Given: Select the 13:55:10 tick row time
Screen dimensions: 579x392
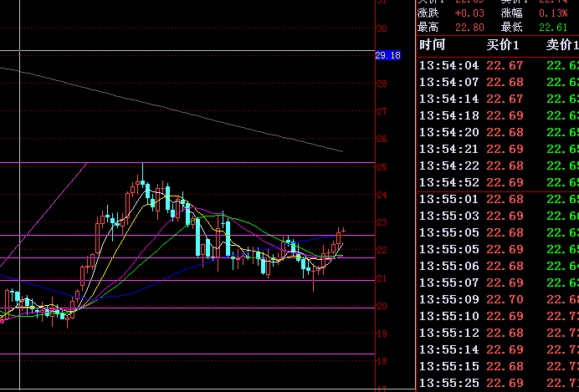Looking at the screenshot, I should [x=449, y=316].
